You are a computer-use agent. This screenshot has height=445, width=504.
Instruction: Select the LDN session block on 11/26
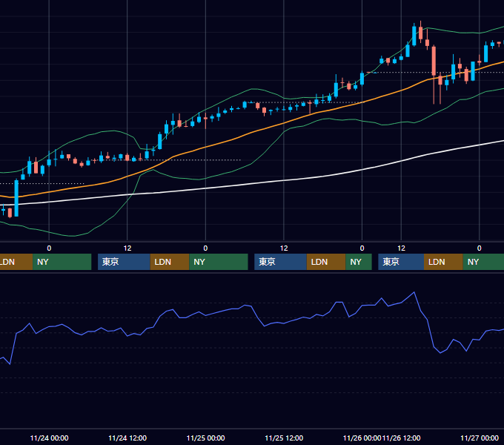(x=443, y=262)
